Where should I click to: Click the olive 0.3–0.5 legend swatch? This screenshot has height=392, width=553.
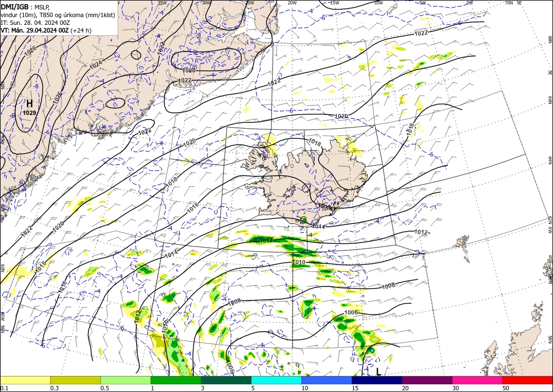[x=75, y=380]
